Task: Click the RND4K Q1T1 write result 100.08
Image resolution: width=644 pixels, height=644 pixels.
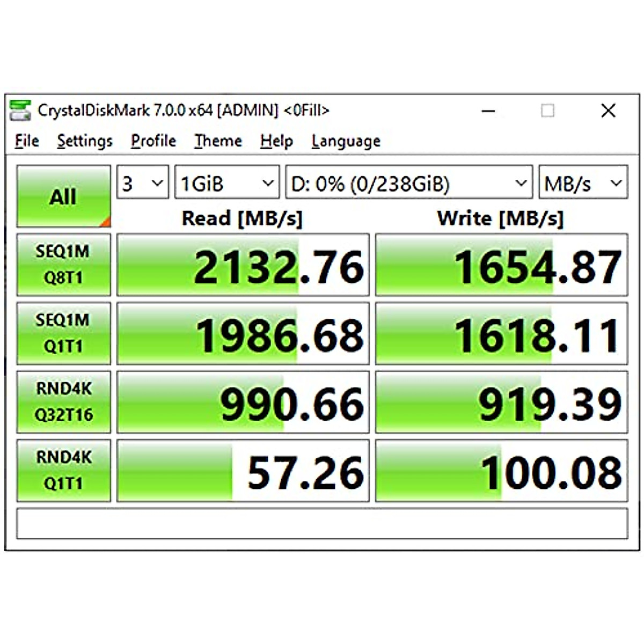Action: point(501,471)
